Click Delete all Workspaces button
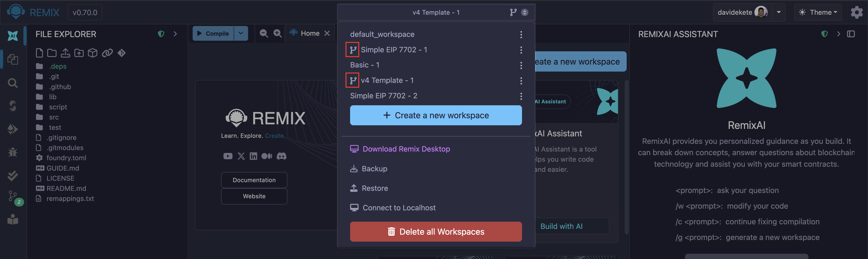Viewport: 868px width, 259px height. 436,232
